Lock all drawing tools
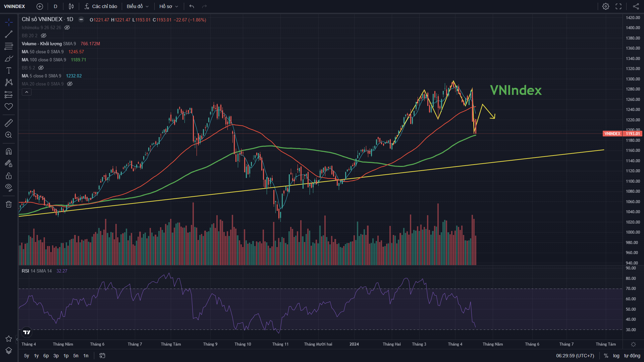The width and height of the screenshot is (644, 362). pyautogui.click(x=9, y=176)
